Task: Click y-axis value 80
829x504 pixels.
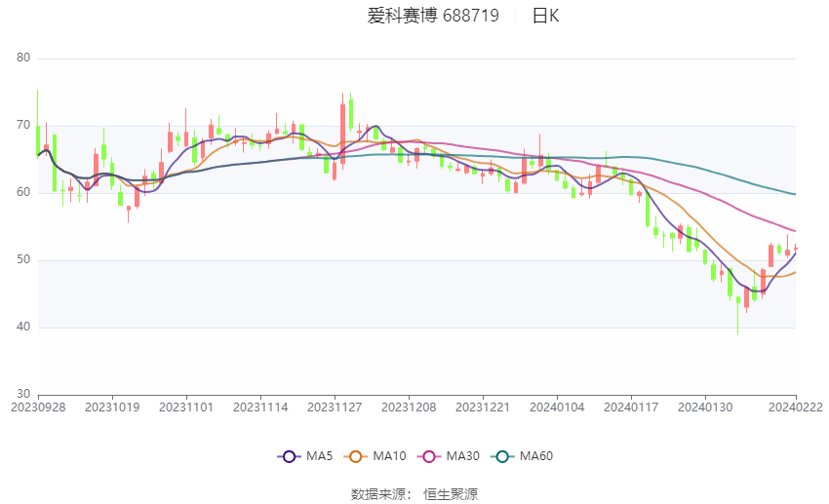Action: coord(23,58)
